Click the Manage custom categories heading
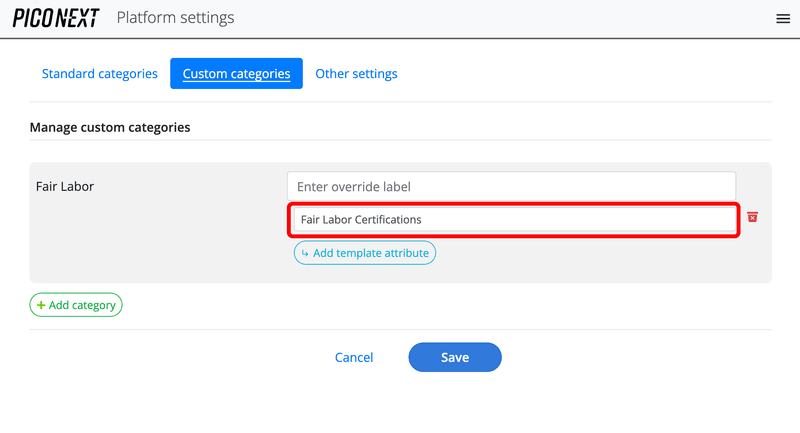Screen dimensions: 800x433 pyautogui.click(x=110, y=128)
